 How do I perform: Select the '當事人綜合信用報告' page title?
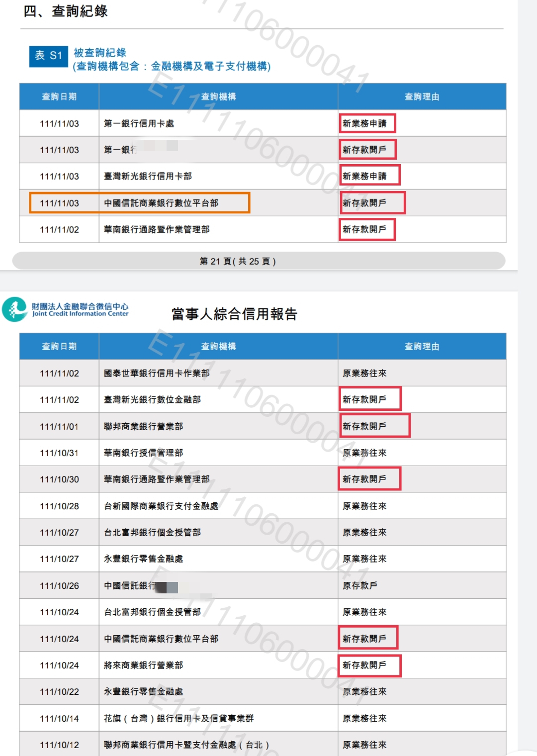(234, 314)
